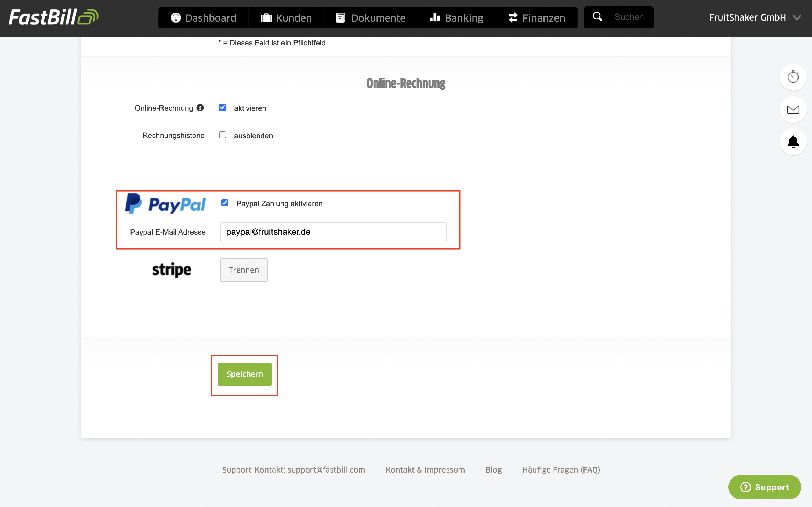Open the Häufige Fragen (FAQ) link

point(561,470)
